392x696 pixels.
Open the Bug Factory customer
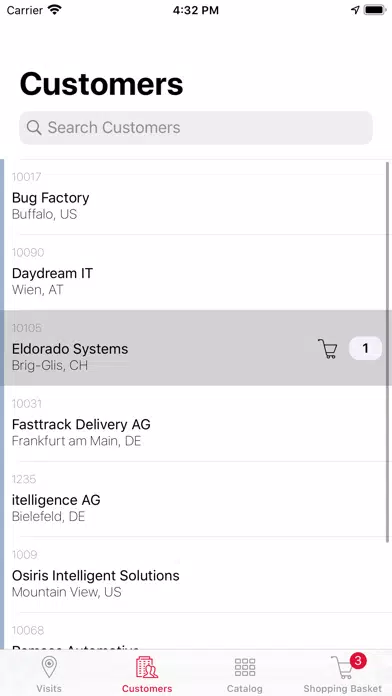coord(196,197)
